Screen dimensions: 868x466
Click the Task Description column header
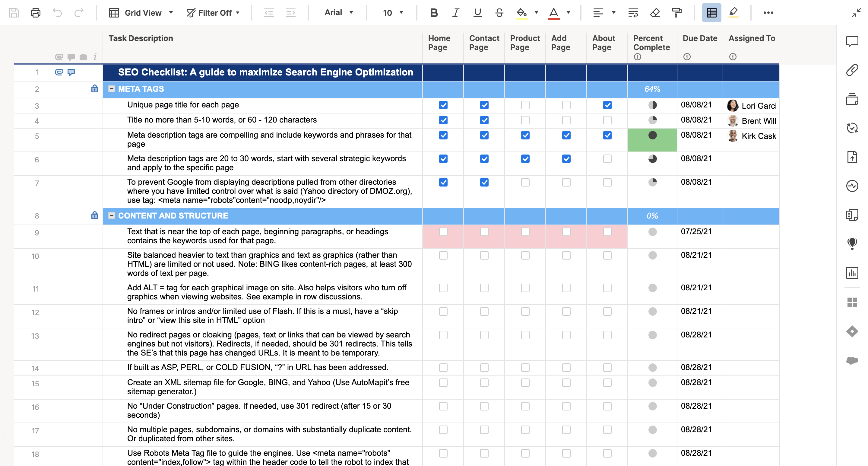coord(141,38)
